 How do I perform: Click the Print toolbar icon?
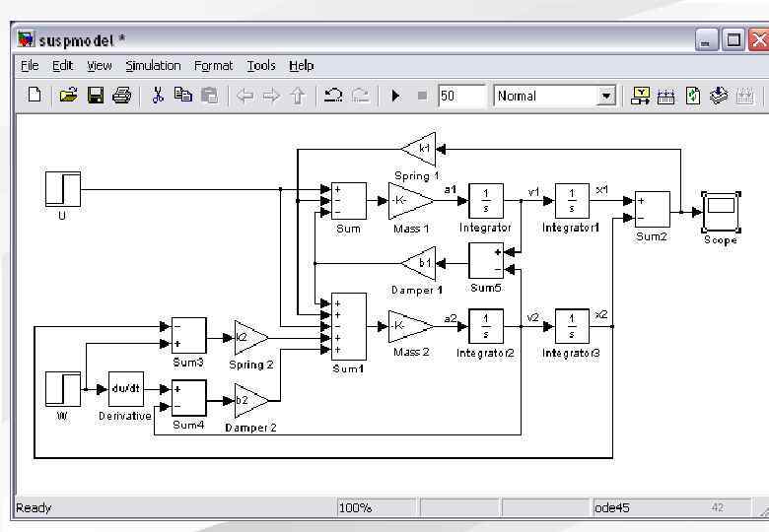[x=121, y=95]
